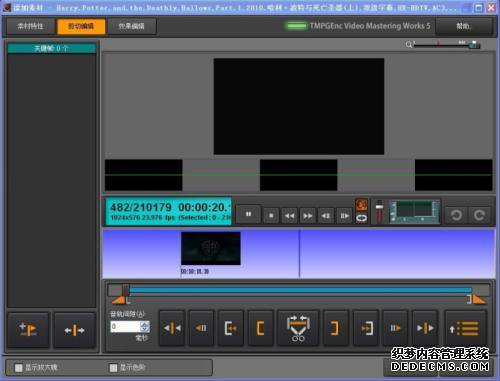Click the audio gap spinner arrows

tap(145, 326)
